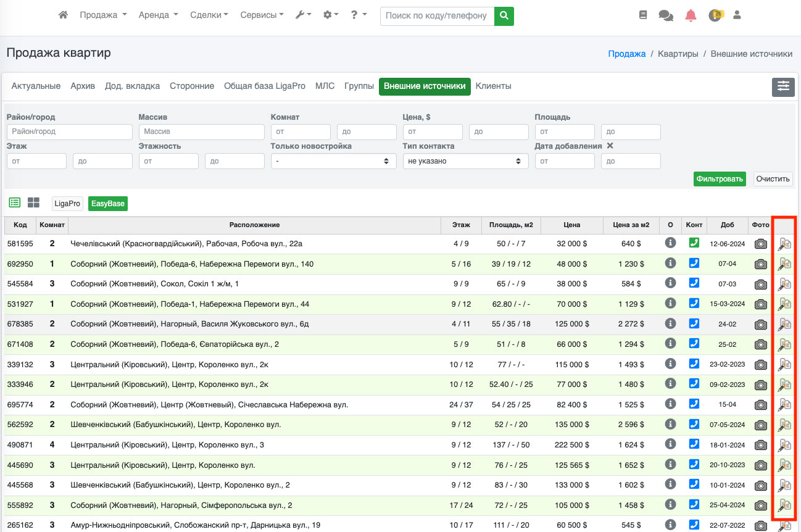801x532 pixels.
Task: Open photo camera icon for listing 692950
Action: pyautogui.click(x=761, y=264)
